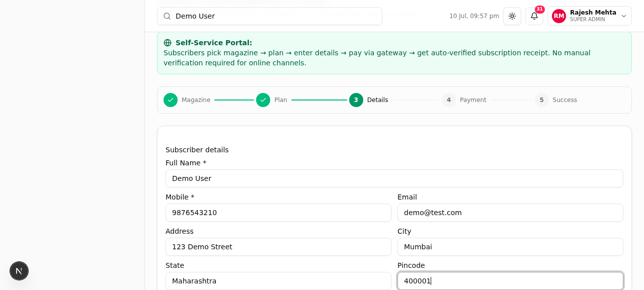This screenshot has height=290, width=644.
Task: Open the Next.js dev tools N icon
Action: 19,271
